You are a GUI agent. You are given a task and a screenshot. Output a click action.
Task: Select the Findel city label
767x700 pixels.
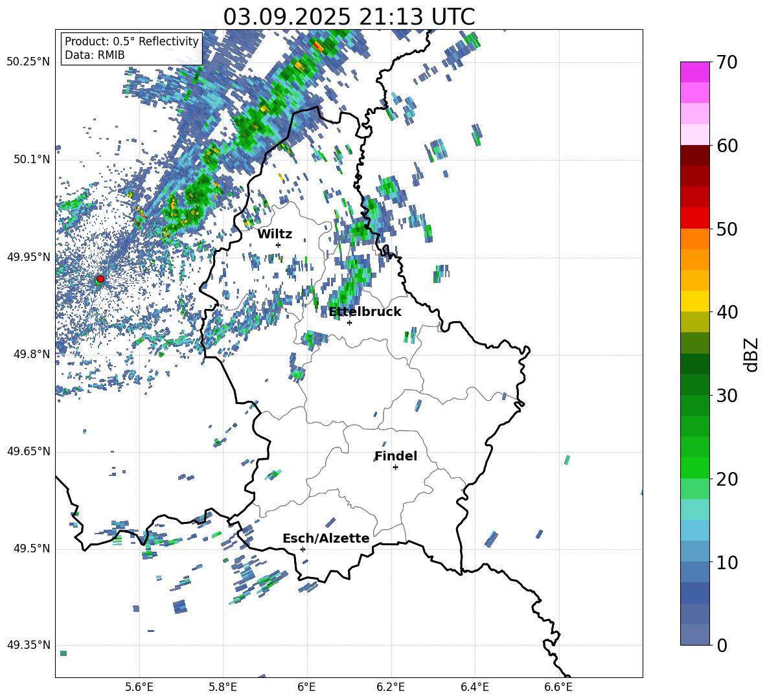396,456
